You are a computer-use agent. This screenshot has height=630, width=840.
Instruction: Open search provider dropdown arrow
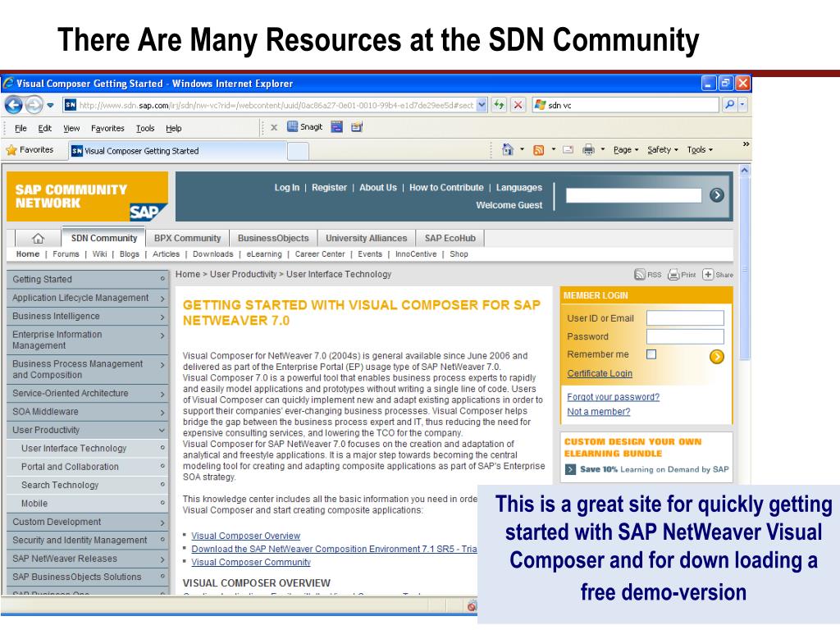pyautogui.click(x=742, y=105)
